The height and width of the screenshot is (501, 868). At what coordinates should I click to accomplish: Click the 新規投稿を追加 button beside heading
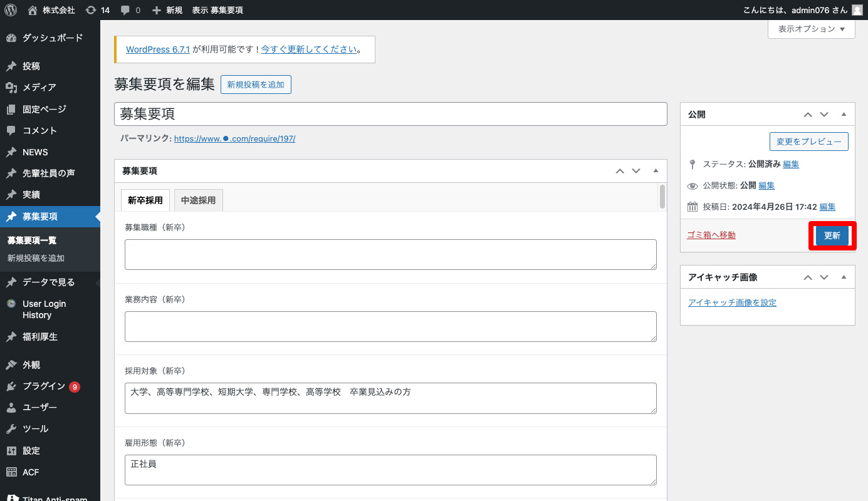(x=256, y=85)
